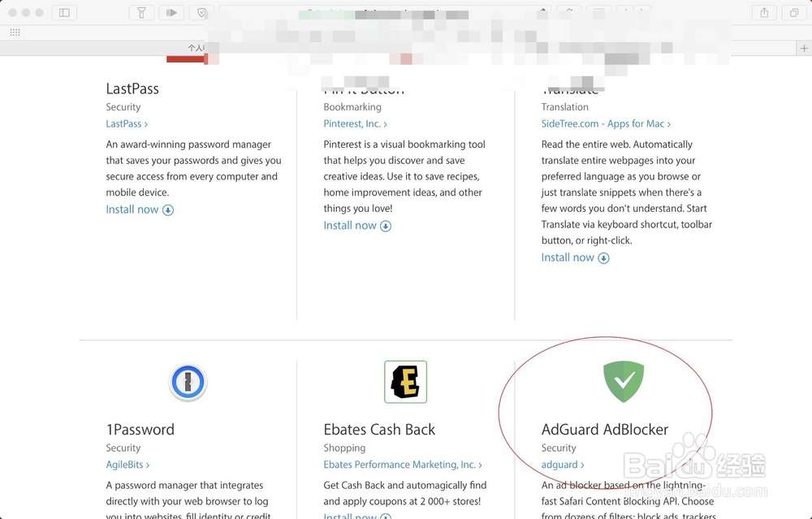Click Security label under LastPass
Screen dimensions: 812x519
pos(123,107)
